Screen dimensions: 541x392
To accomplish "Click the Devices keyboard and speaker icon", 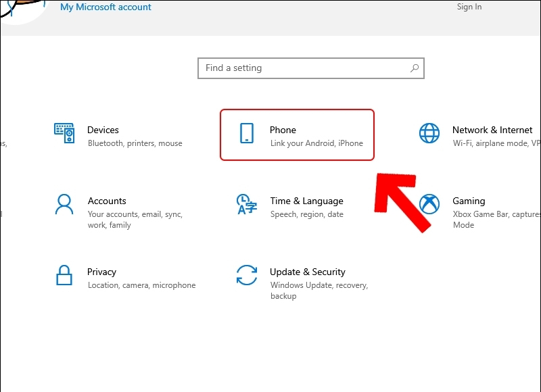I will pos(64,133).
